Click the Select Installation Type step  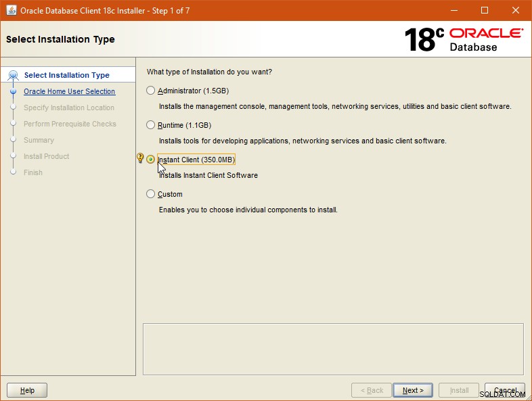tap(67, 75)
